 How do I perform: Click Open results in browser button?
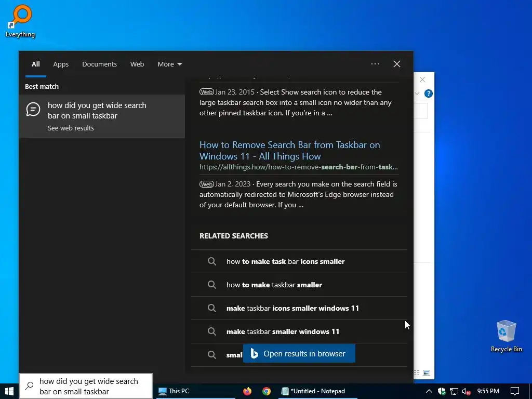299,353
